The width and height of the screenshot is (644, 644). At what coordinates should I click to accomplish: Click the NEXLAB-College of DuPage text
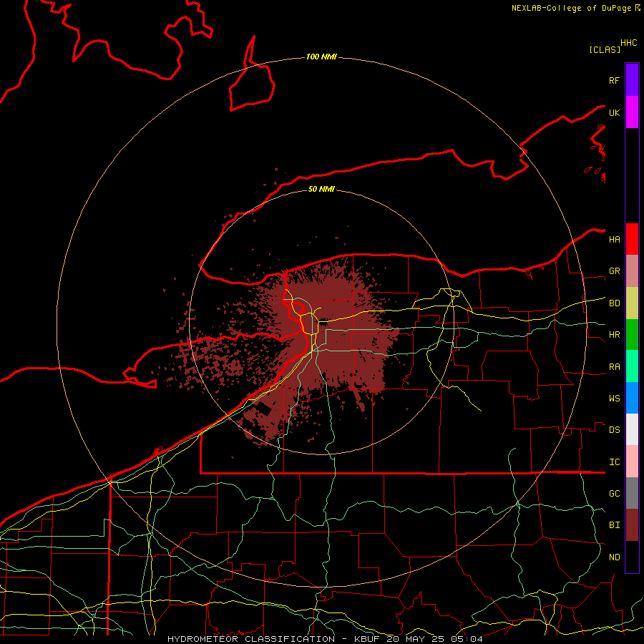pos(571,8)
